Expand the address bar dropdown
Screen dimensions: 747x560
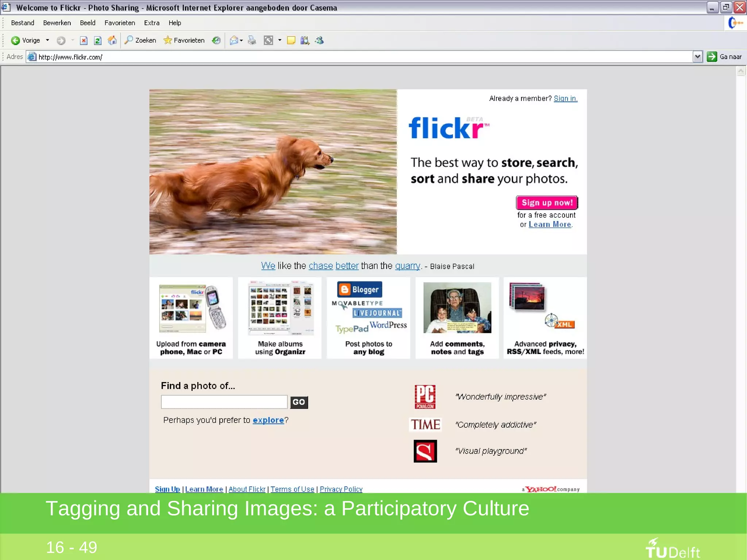coord(697,57)
